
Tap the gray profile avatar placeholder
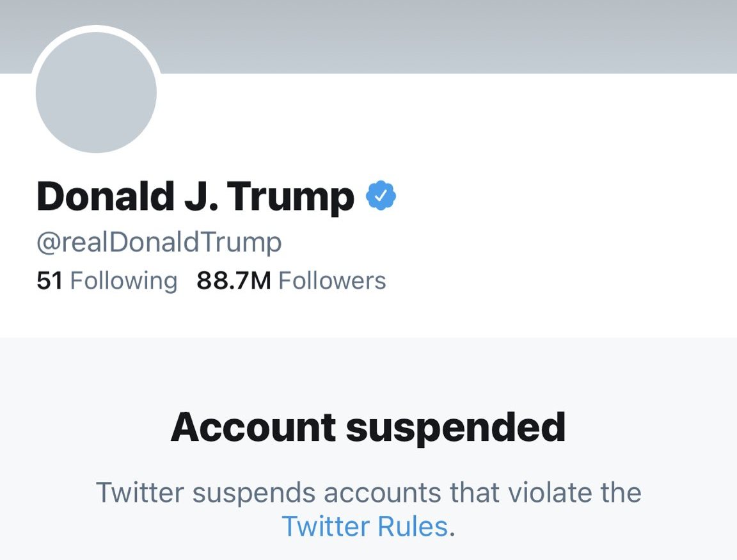(96, 92)
